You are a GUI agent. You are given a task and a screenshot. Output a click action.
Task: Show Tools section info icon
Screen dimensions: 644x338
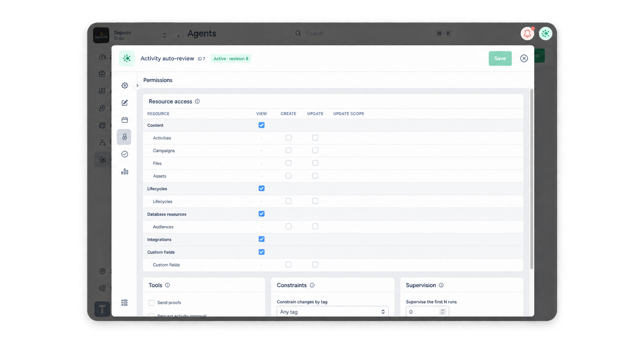pos(167,285)
